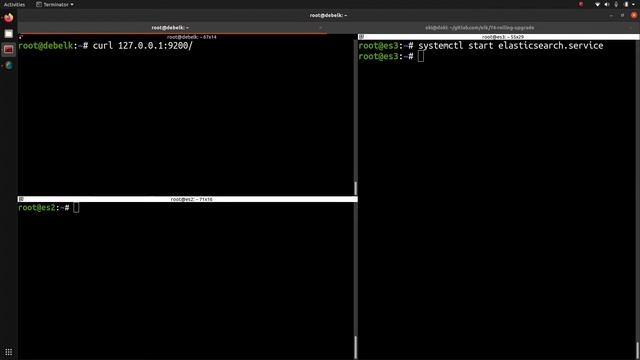The height and width of the screenshot is (360, 640).
Task: Switch to the rolling-upgrade tab
Action: [x=480, y=28]
